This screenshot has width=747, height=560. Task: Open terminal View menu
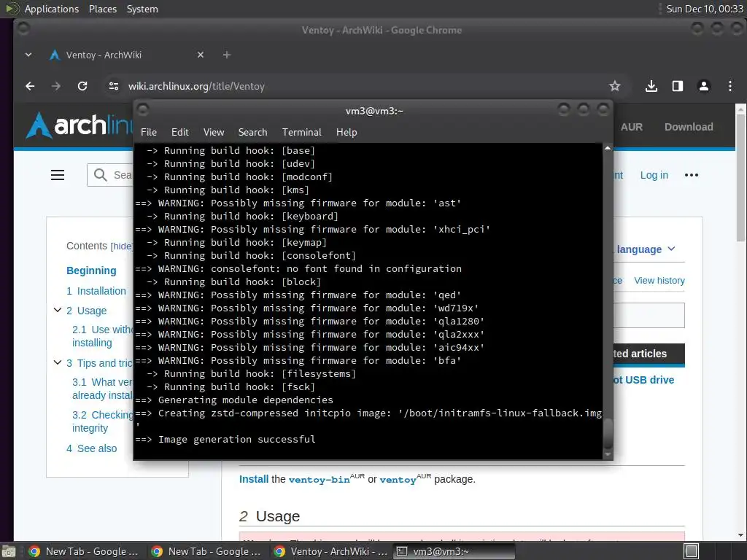[x=214, y=133]
